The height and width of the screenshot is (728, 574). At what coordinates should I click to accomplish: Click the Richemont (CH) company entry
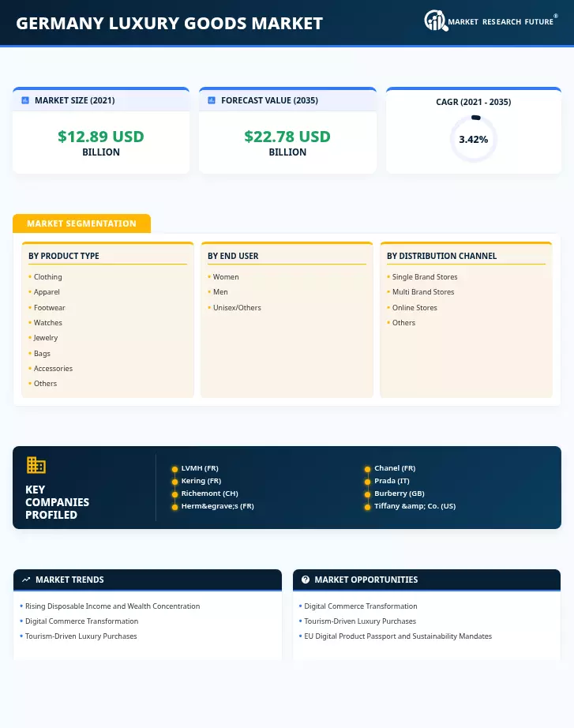pos(209,493)
